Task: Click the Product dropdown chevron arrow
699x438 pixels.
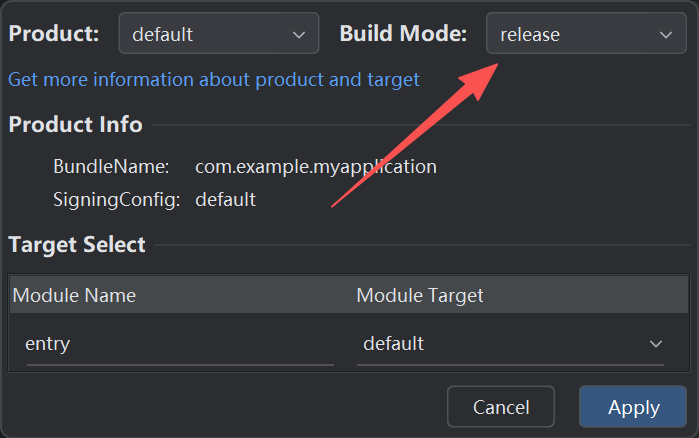Action: [x=299, y=35]
